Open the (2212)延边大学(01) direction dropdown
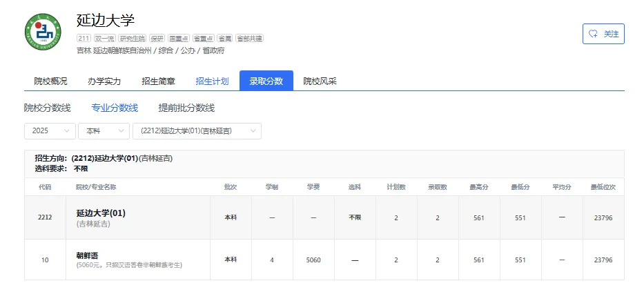This screenshot has height=292, width=644. point(197,131)
